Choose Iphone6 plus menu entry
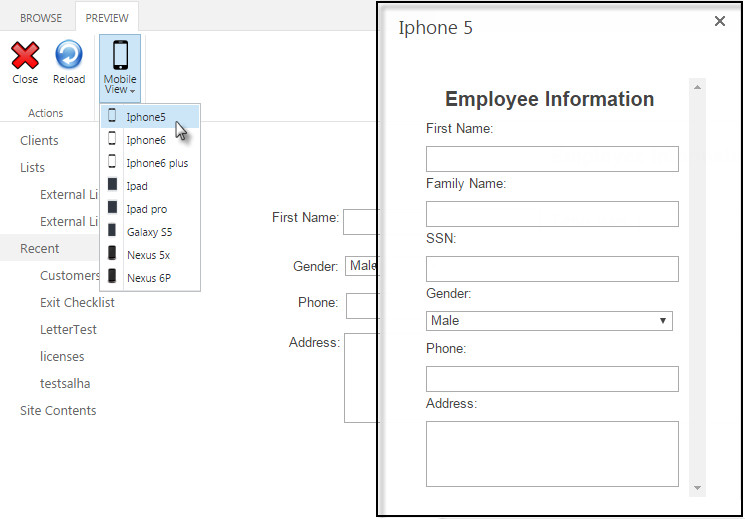 [x=150, y=163]
